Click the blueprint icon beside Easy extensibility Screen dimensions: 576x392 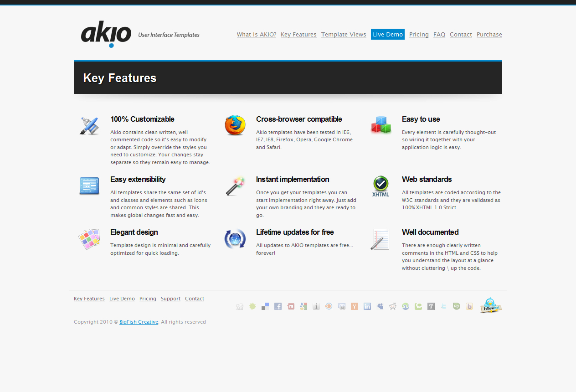click(x=89, y=186)
